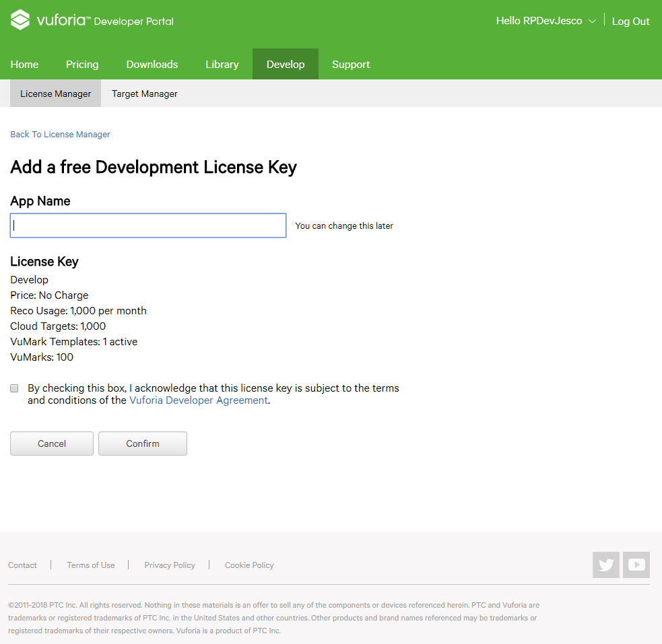Click the Vuforia logo icon

[20, 20]
